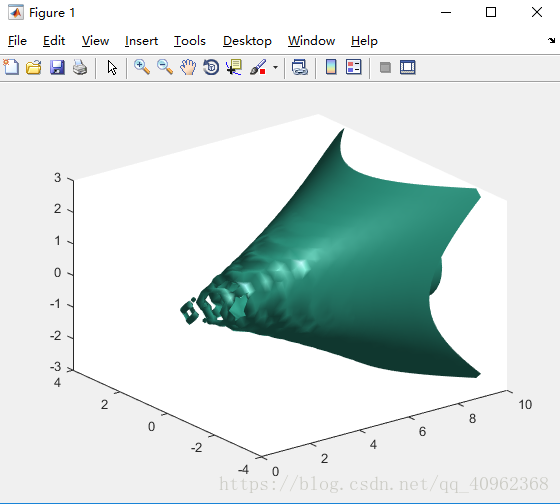Select the Edit Plot arrow tool
The image size is (560, 504).
coord(112,67)
